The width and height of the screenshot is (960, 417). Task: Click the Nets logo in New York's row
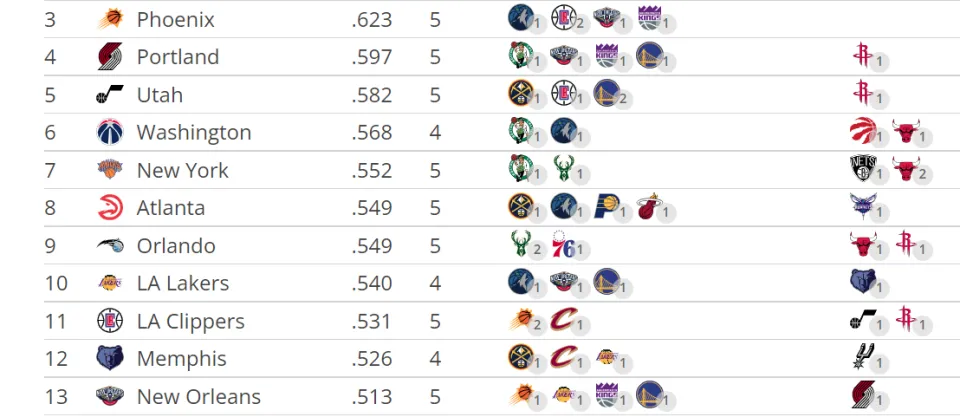pyautogui.click(x=863, y=168)
